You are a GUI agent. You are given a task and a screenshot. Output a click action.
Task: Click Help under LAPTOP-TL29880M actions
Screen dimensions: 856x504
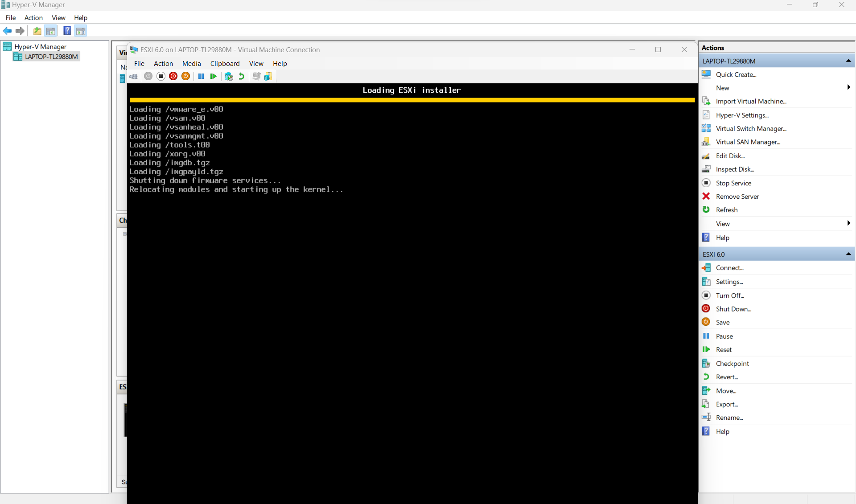click(x=722, y=238)
